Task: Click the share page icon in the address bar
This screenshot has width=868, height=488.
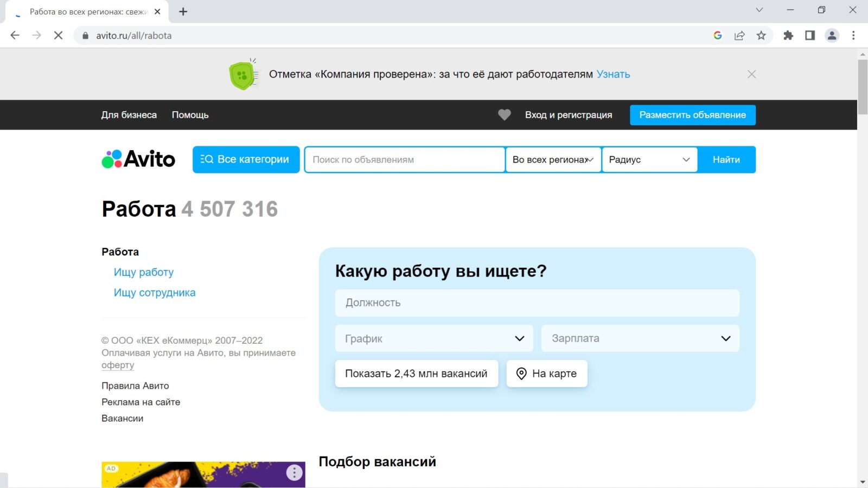Action: pos(739,36)
